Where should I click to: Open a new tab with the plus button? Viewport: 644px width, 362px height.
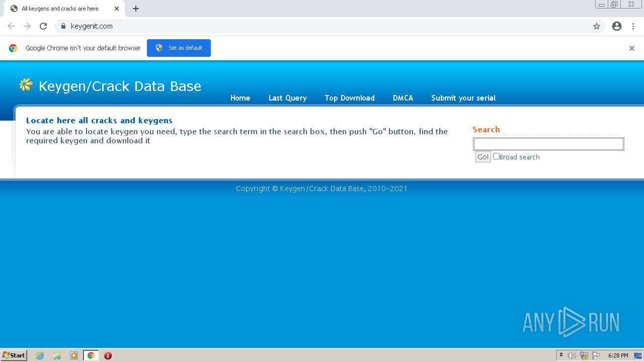click(136, 9)
